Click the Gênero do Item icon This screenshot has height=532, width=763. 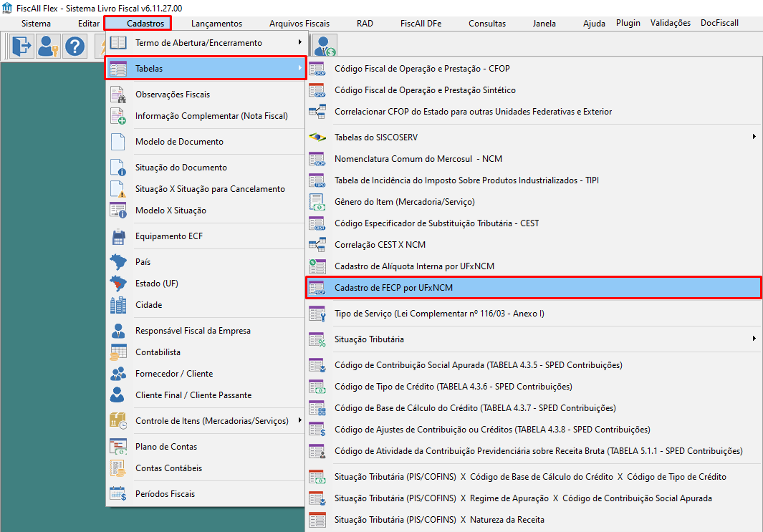click(317, 202)
